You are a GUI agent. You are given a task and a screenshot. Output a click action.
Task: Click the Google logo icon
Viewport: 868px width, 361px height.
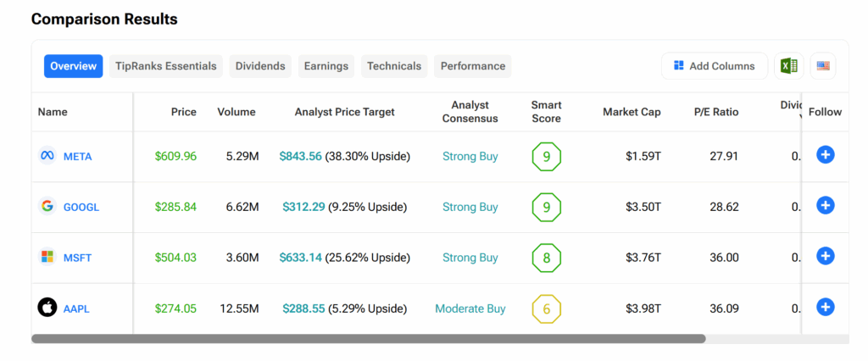[47, 206]
